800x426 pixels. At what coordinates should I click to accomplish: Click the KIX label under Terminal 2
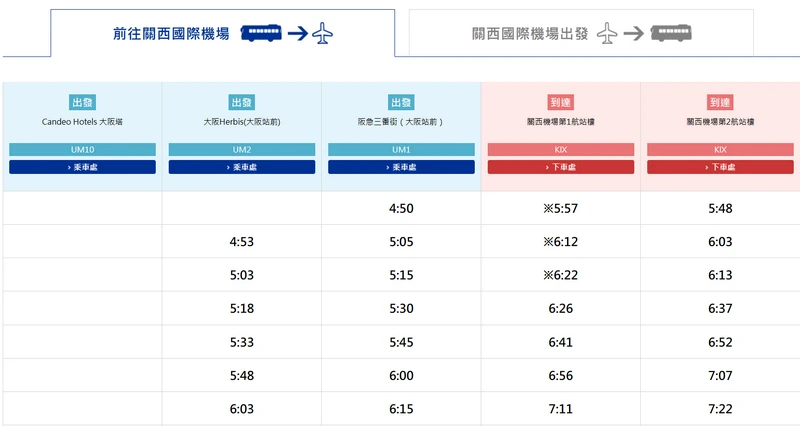(x=720, y=149)
